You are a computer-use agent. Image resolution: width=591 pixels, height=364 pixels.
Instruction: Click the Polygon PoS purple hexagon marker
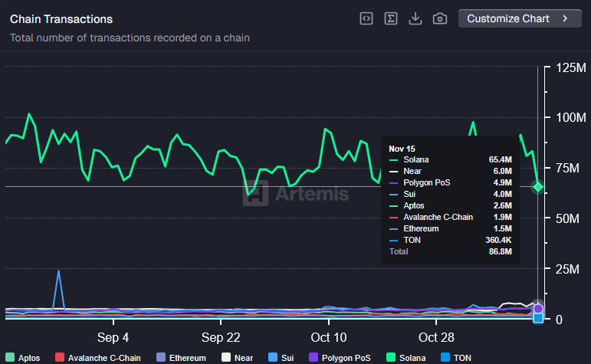coord(538,309)
